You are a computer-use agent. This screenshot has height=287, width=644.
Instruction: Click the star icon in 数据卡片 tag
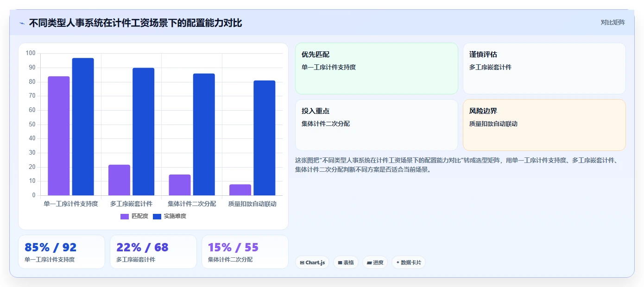click(x=398, y=262)
